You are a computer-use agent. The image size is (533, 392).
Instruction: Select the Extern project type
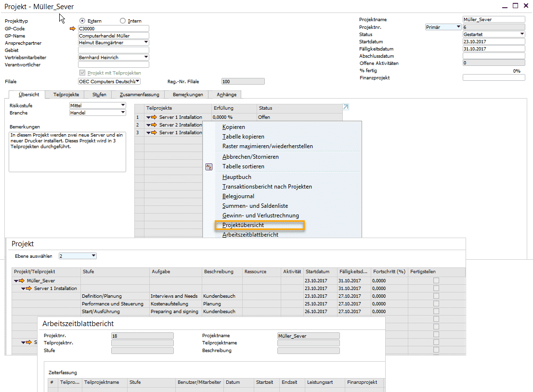tap(82, 21)
